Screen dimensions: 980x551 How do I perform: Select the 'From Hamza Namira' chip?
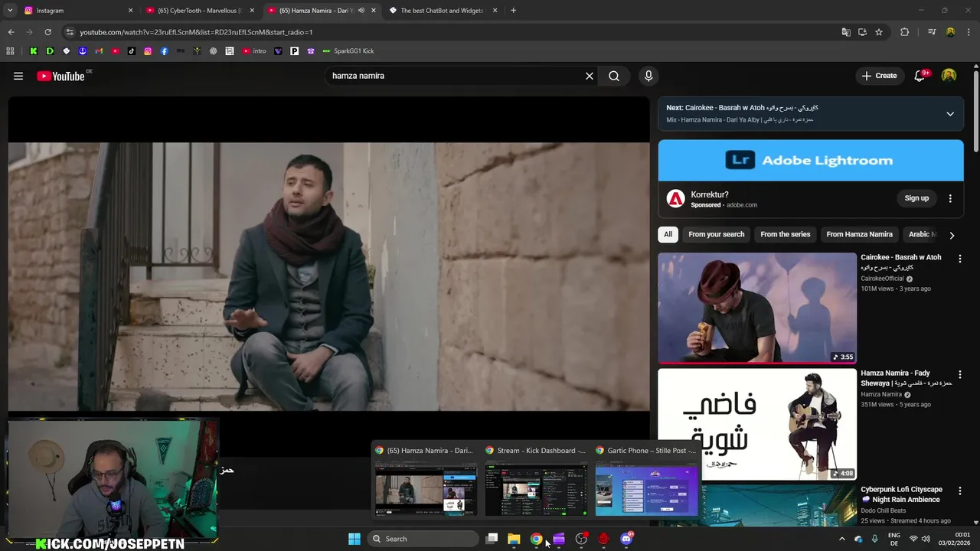(x=859, y=234)
